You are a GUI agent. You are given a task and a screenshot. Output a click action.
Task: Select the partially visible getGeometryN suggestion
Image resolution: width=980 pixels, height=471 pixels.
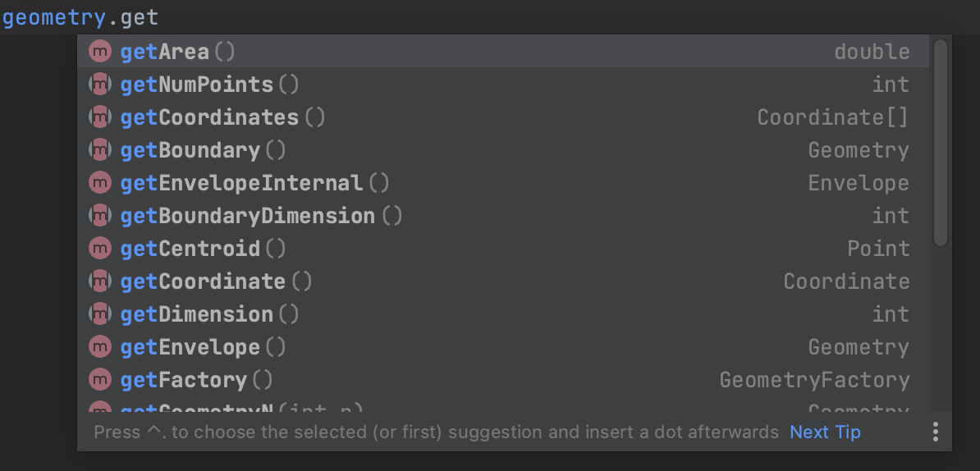[x=502, y=406]
